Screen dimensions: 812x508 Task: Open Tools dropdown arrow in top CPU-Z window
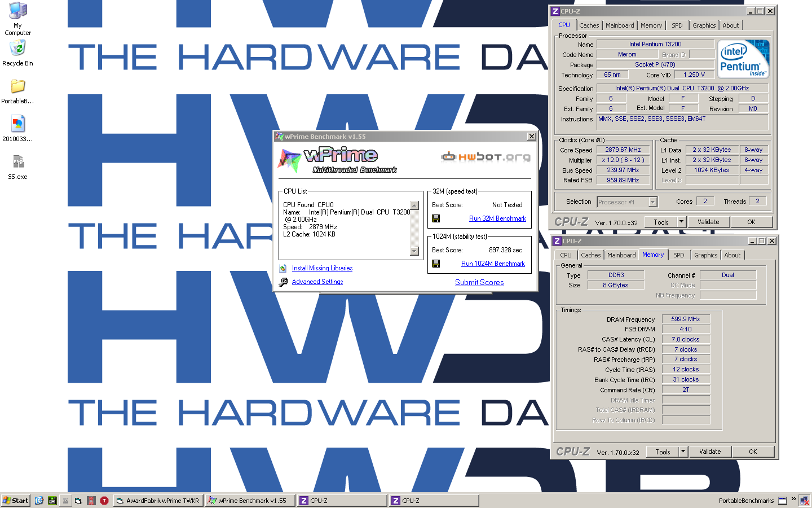(681, 222)
